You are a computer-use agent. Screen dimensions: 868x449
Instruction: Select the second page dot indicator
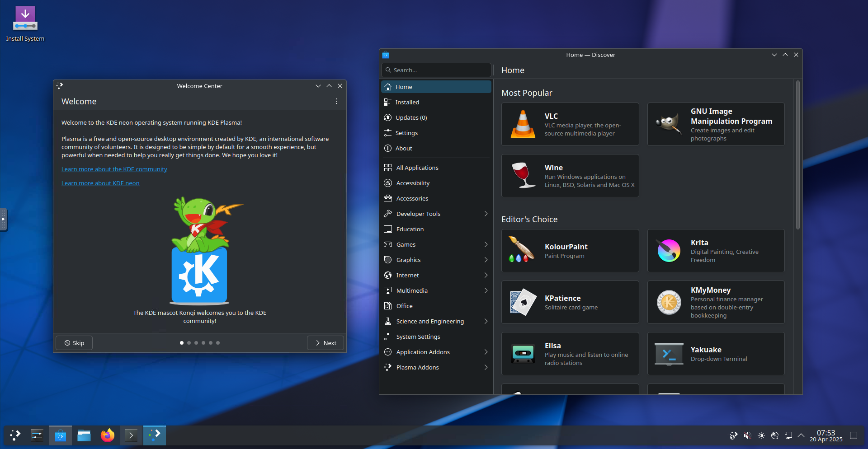(x=189, y=343)
